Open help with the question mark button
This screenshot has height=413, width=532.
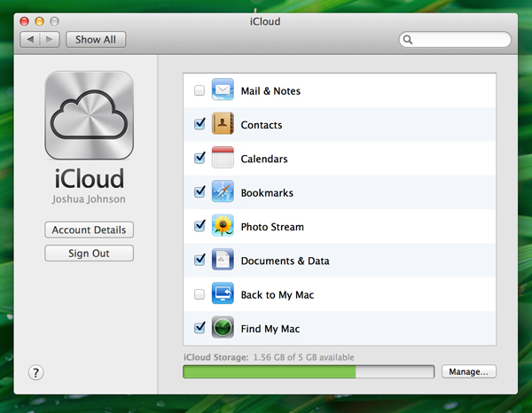pos(35,372)
